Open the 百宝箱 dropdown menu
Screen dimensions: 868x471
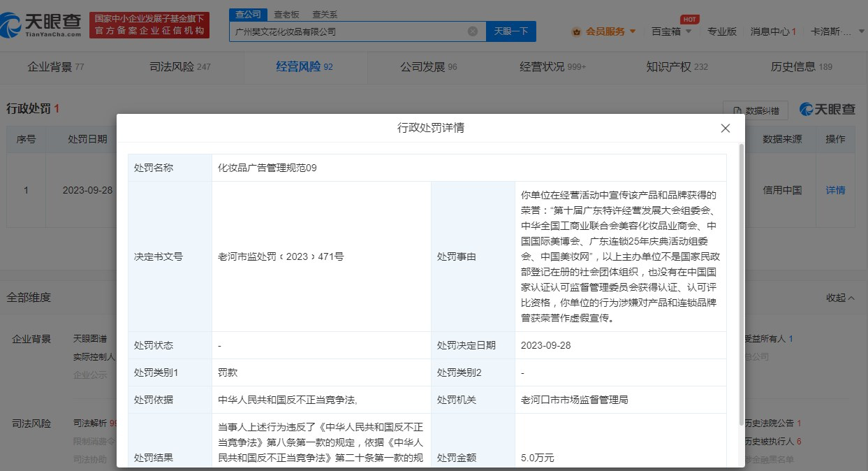point(671,31)
